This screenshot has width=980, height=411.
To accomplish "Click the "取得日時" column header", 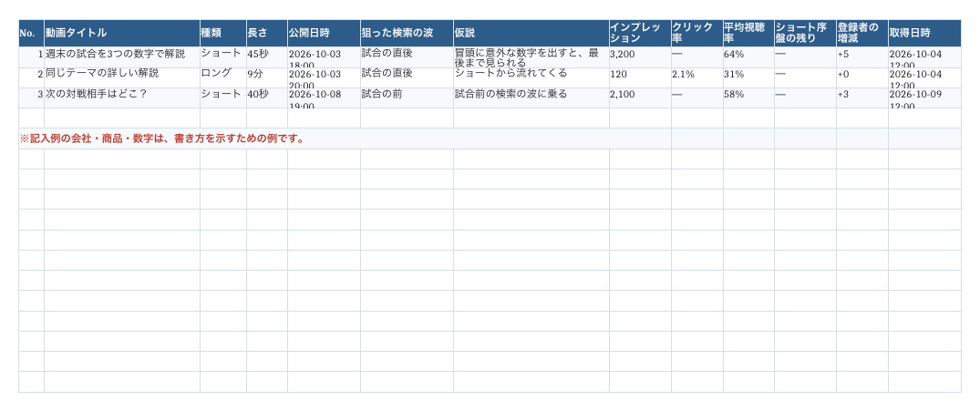I will [924, 33].
